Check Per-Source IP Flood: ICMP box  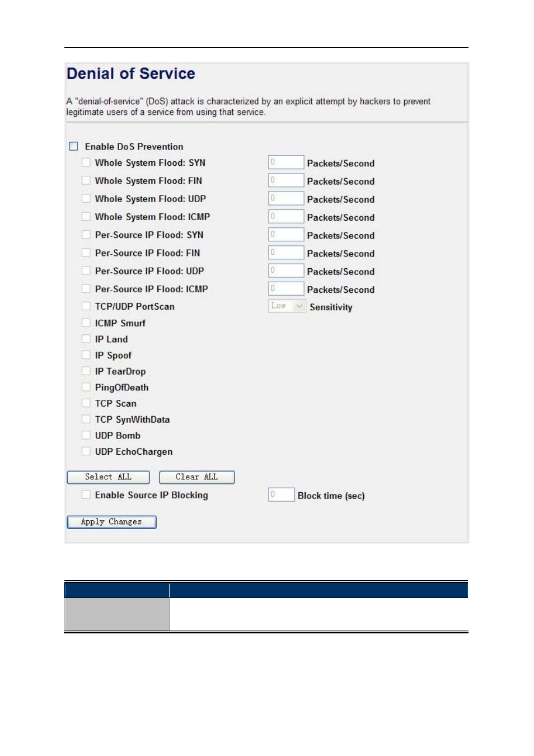[86, 288]
